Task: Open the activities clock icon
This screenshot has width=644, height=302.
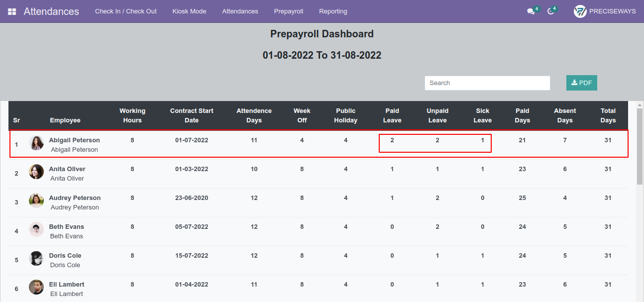Action: click(x=550, y=11)
